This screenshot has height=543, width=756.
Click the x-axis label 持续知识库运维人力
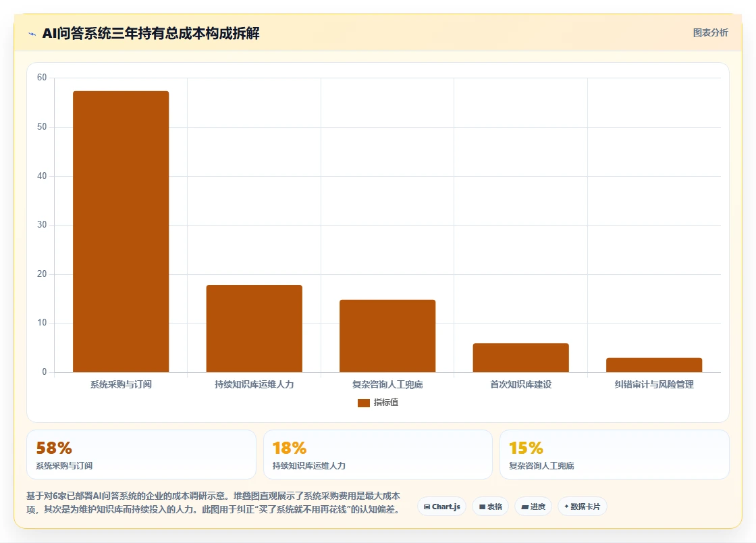[x=254, y=384]
